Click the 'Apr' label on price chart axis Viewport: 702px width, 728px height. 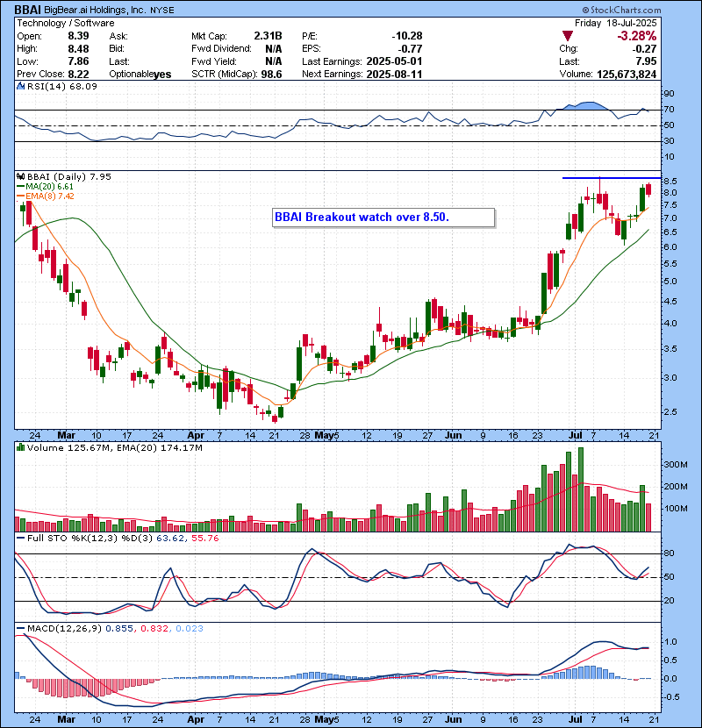click(196, 435)
